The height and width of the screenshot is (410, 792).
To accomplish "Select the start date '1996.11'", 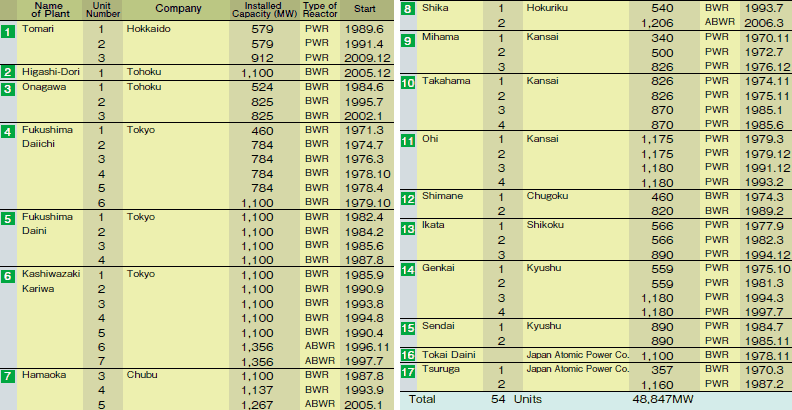I will click(368, 347).
